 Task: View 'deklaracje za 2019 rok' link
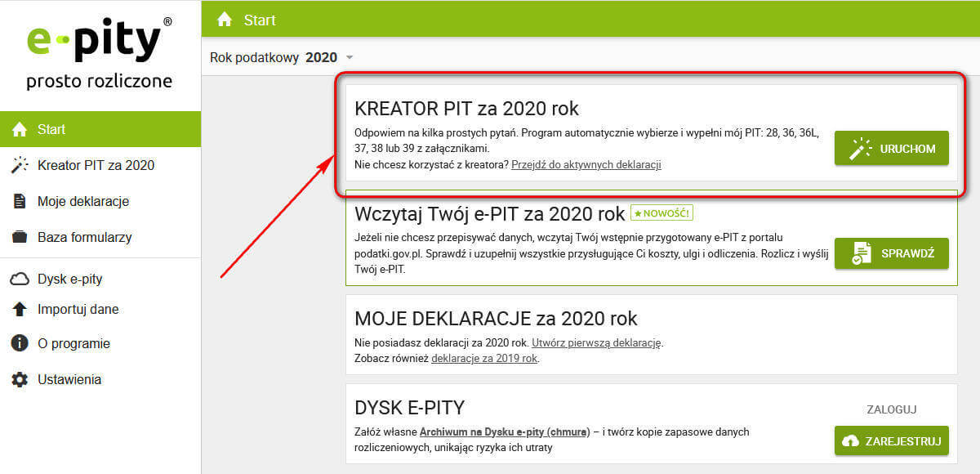point(483,359)
